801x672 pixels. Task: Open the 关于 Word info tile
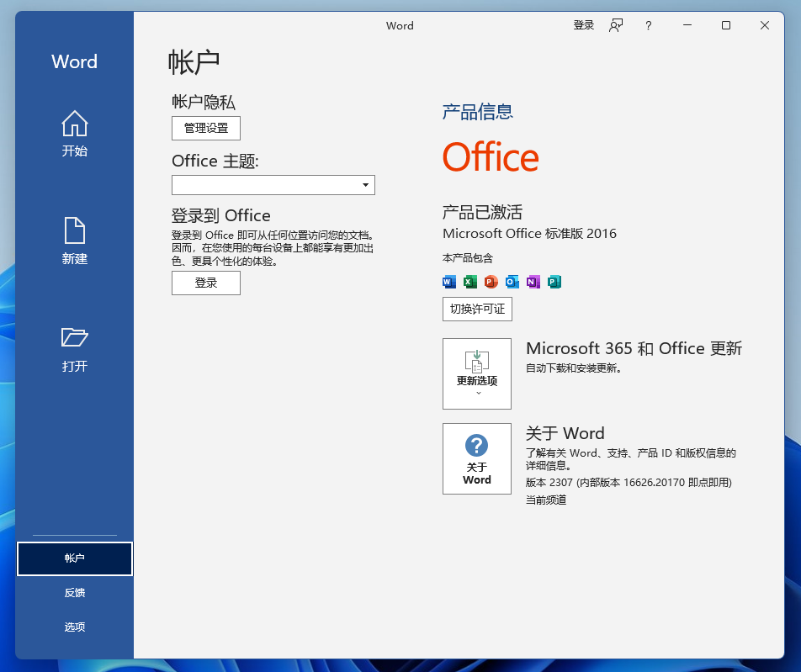point(476,458)
